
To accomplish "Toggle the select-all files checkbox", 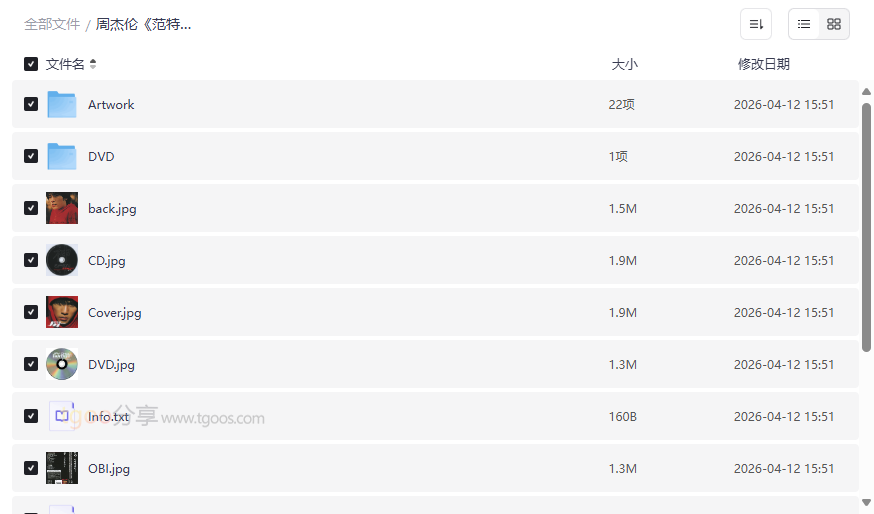I will 31,64.
